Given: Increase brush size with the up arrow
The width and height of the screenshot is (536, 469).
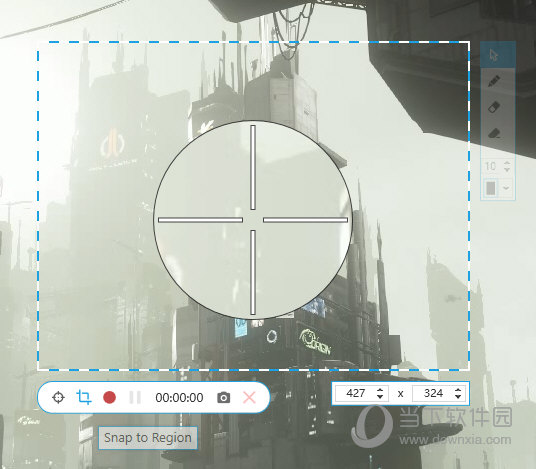Looking at the screenshot, I should click(507, 163).
